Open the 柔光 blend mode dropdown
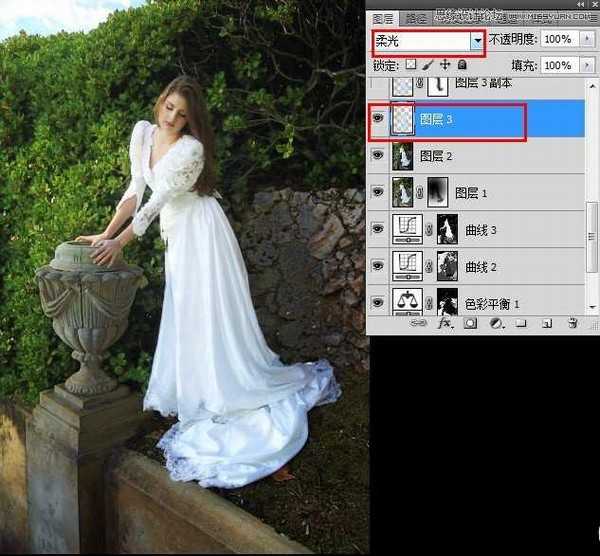 (478, 41)
